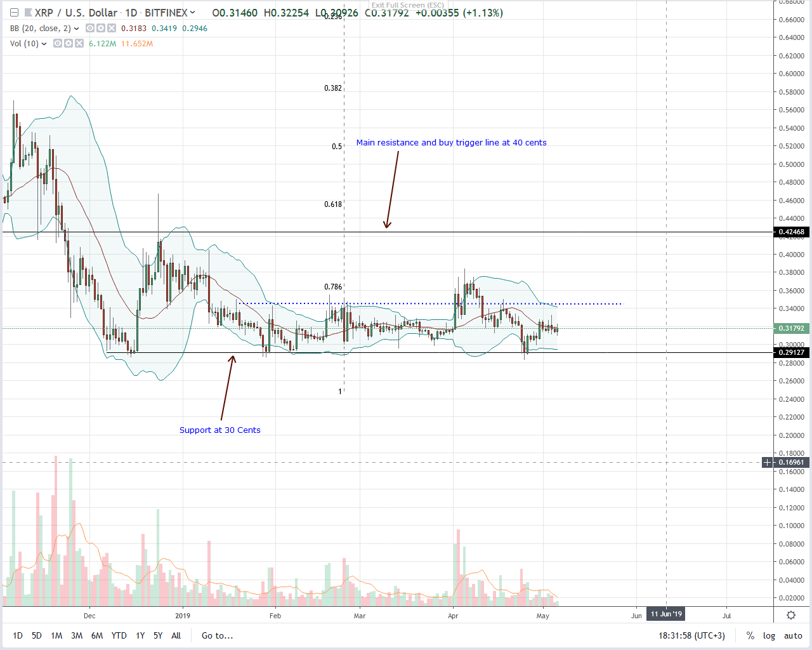Click the 11 Jun '19 date label
This screenshot has height=650, width=812.
coord(666,614)
